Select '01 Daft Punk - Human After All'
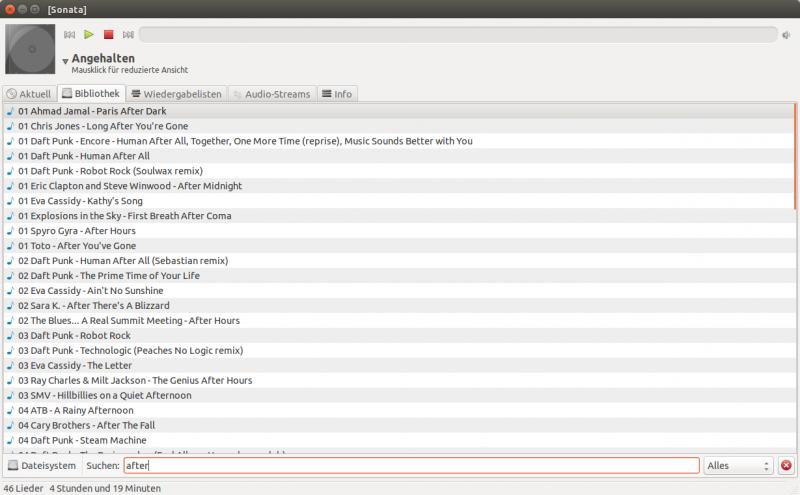The height and width of the screenshot is (495, 800). point(398,156)
